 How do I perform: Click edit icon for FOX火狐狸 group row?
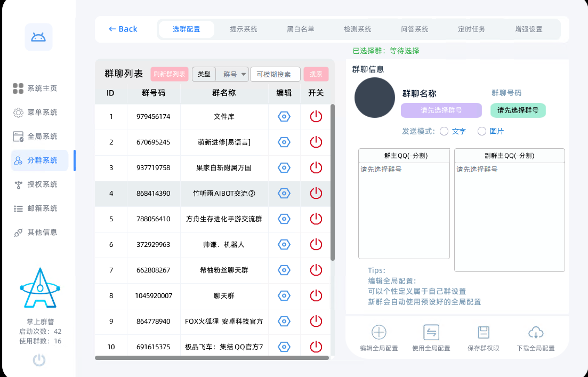284,321
